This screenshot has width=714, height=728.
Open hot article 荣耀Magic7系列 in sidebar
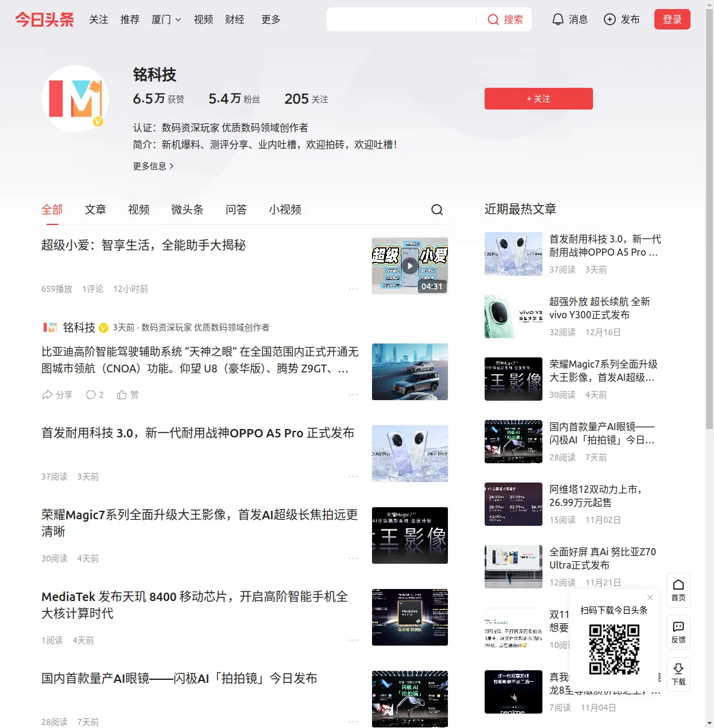[x=603, y=371]
